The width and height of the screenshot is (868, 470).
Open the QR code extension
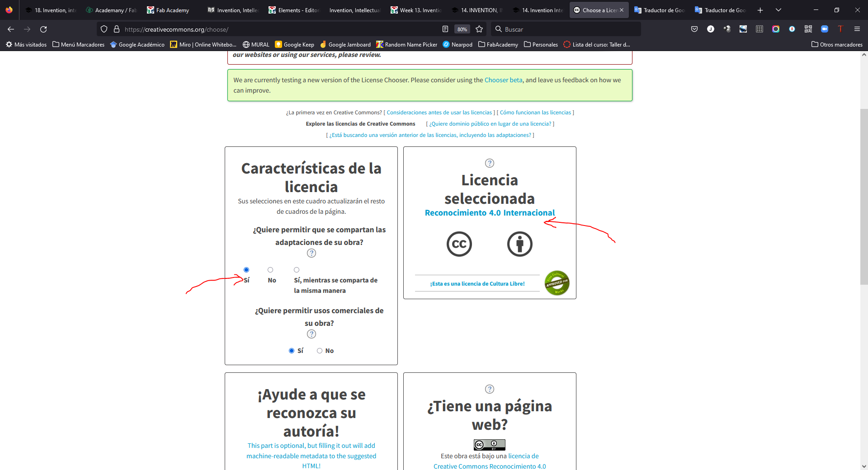click(808, 29)
